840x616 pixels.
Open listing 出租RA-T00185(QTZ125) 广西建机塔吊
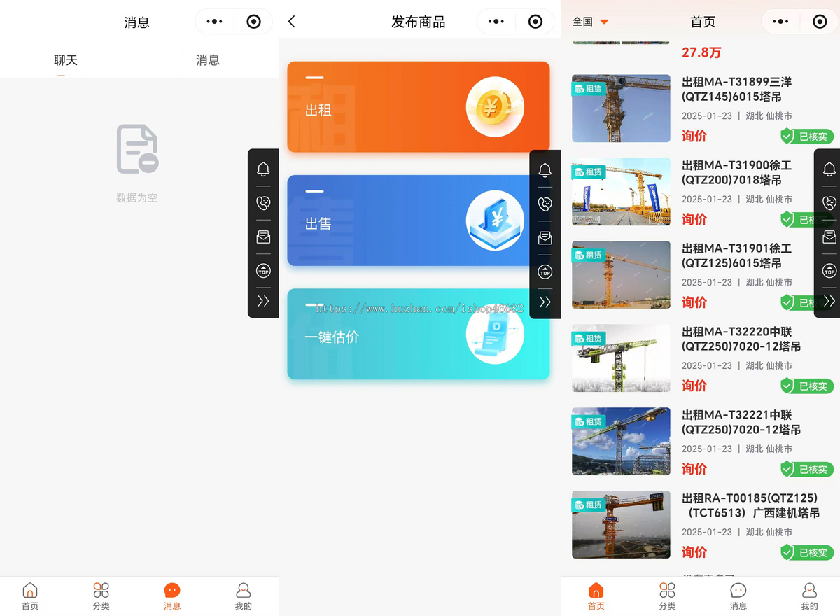[x=750, y=506]
